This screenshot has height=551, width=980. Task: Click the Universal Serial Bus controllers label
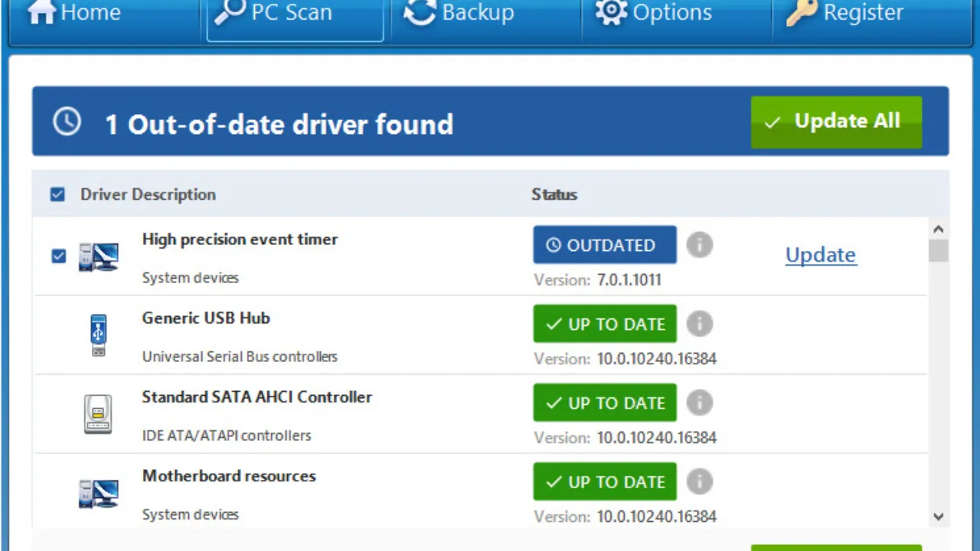[x=240, y=357]
